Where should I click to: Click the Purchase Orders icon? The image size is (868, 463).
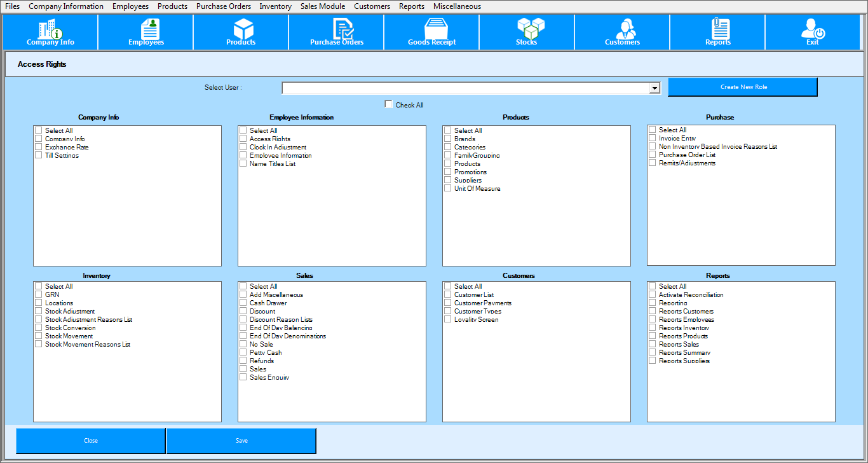336,31
